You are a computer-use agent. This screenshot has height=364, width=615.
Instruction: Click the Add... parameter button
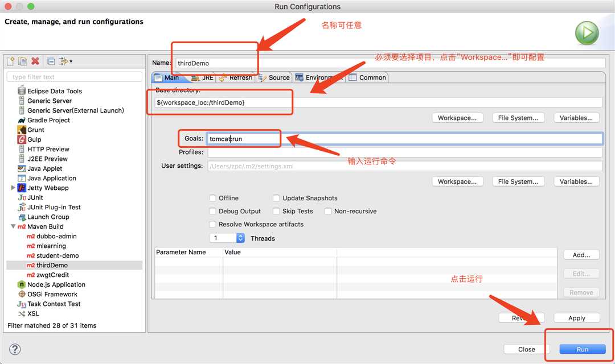click(581, 255)
